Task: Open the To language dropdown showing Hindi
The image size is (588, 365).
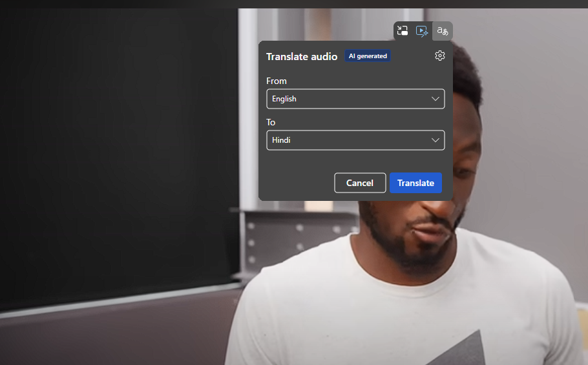Action: click(x=355, y=140)
